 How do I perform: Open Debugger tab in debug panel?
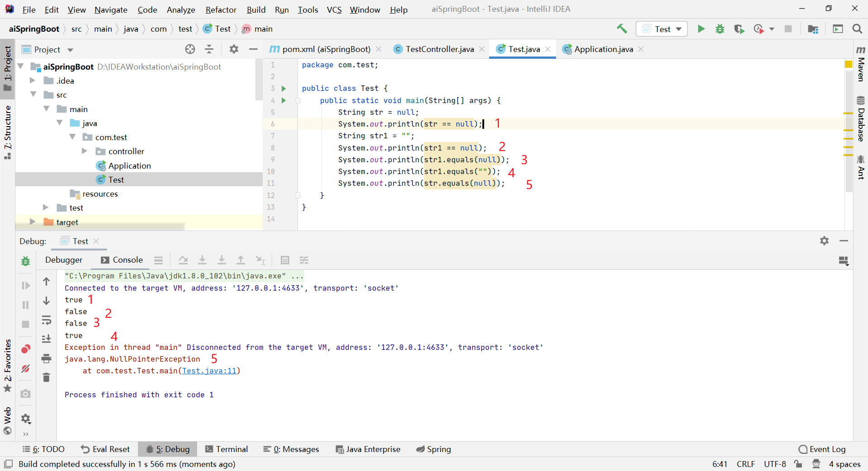[64, 260]
